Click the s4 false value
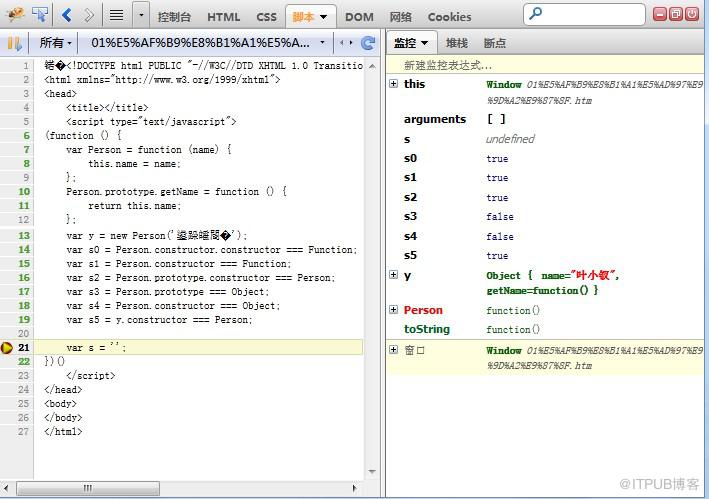The height and width of the screenshot is (499, 709). 500,236
